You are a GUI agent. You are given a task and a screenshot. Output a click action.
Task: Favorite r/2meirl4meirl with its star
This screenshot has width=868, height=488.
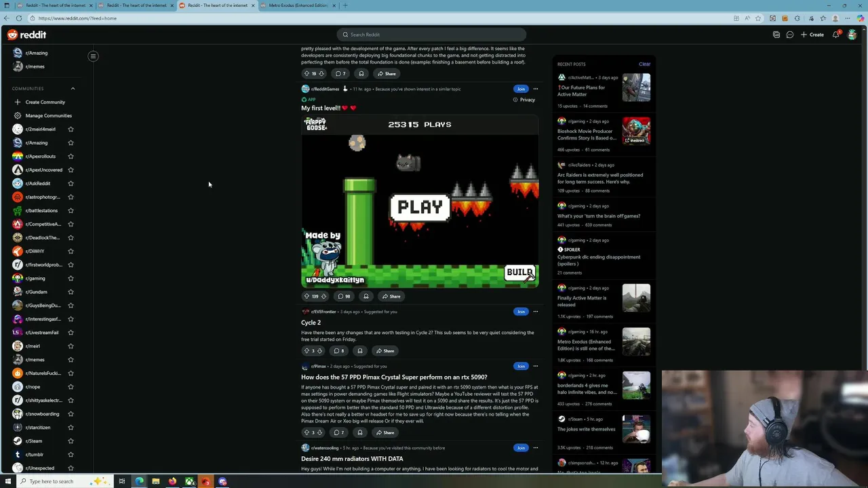click(x=71, y=129)
